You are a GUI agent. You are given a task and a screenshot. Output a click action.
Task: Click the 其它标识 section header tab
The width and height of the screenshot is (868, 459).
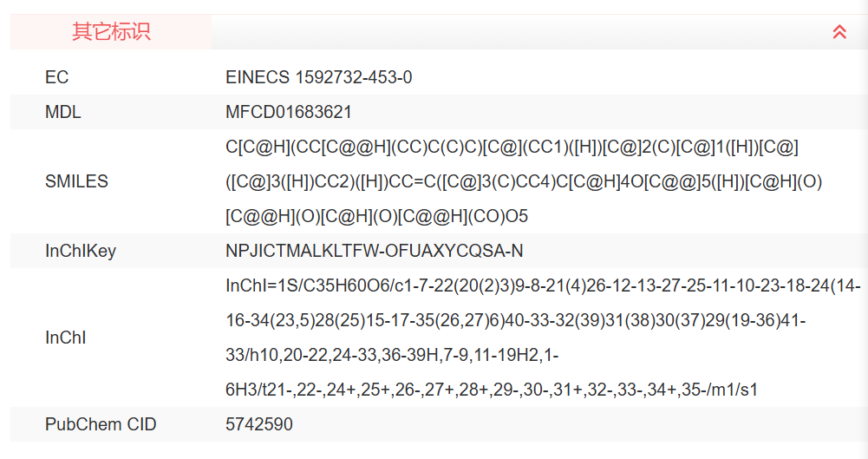tap(111, 32)
